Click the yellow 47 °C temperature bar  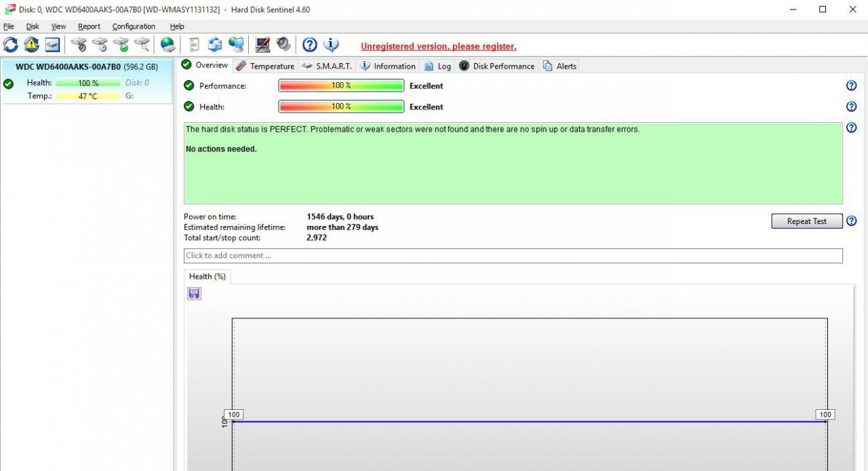88,96
